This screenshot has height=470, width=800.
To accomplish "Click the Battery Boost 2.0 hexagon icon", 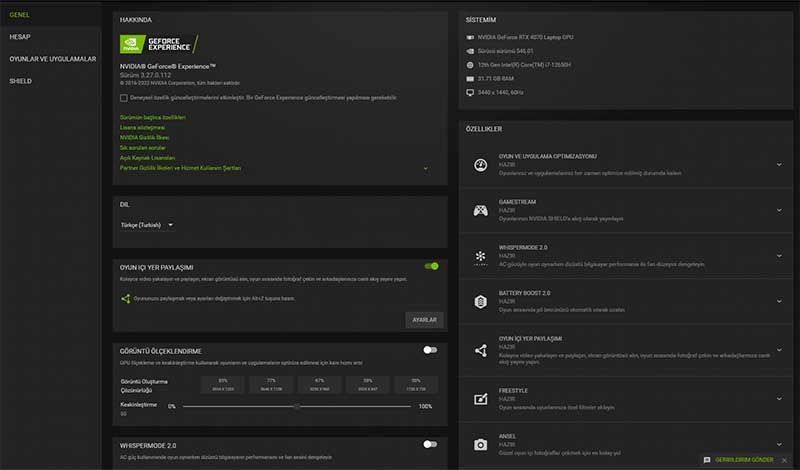I will coord(480,302).
